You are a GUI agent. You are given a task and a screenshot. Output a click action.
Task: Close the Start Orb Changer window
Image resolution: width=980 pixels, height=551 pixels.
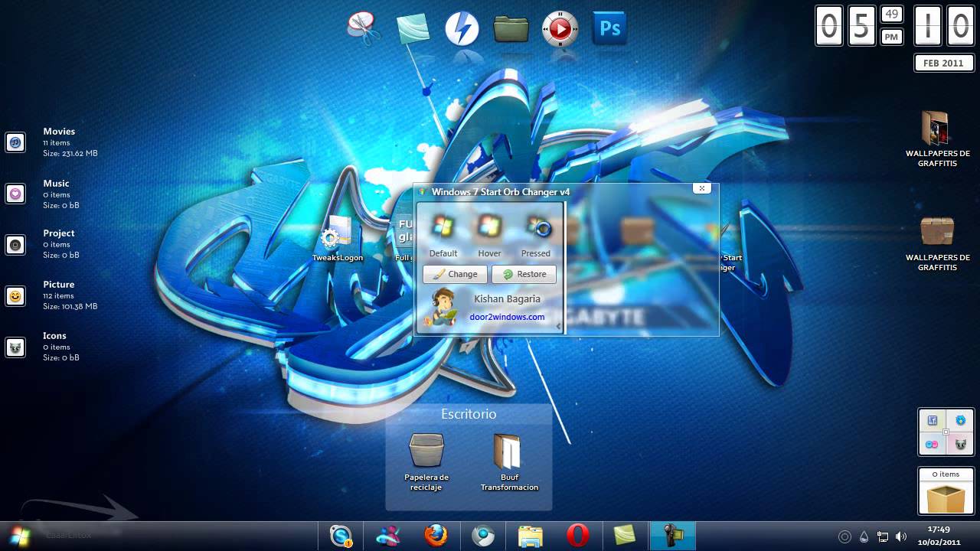coord(701,187)
